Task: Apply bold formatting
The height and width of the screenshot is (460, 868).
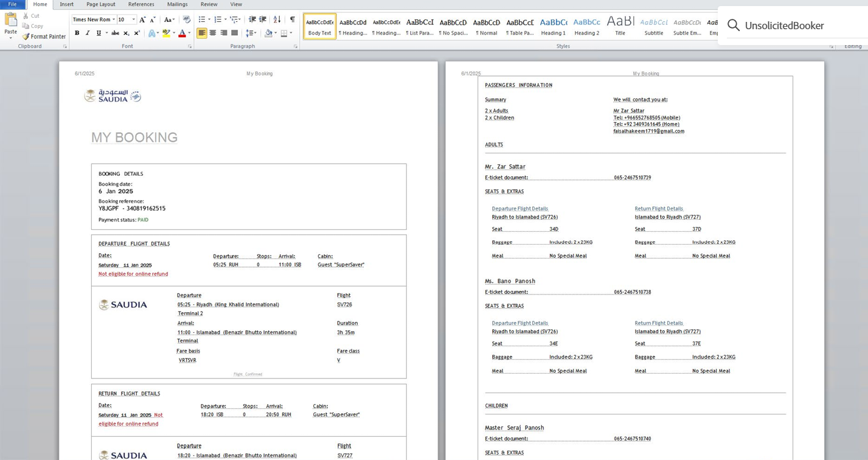Action: (76, 33)
